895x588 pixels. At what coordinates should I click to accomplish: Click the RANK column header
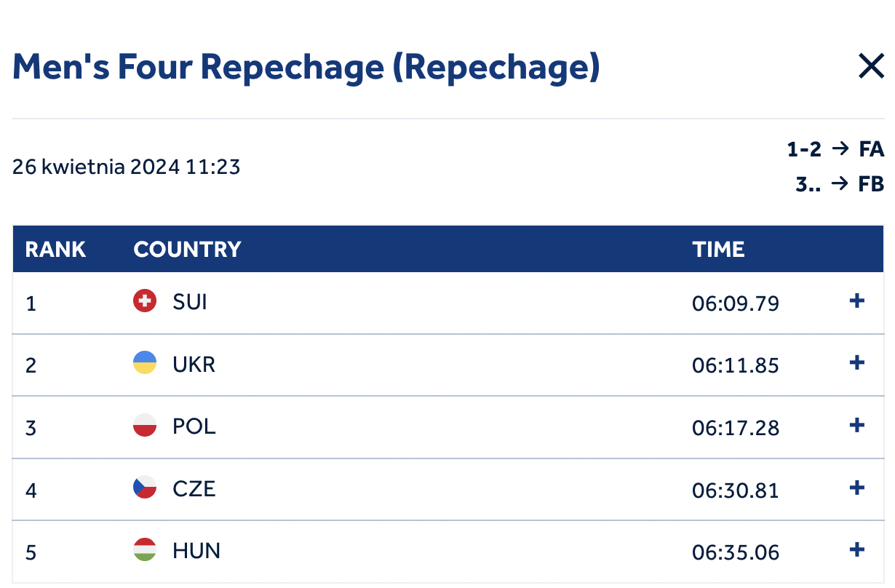(55, 250)
